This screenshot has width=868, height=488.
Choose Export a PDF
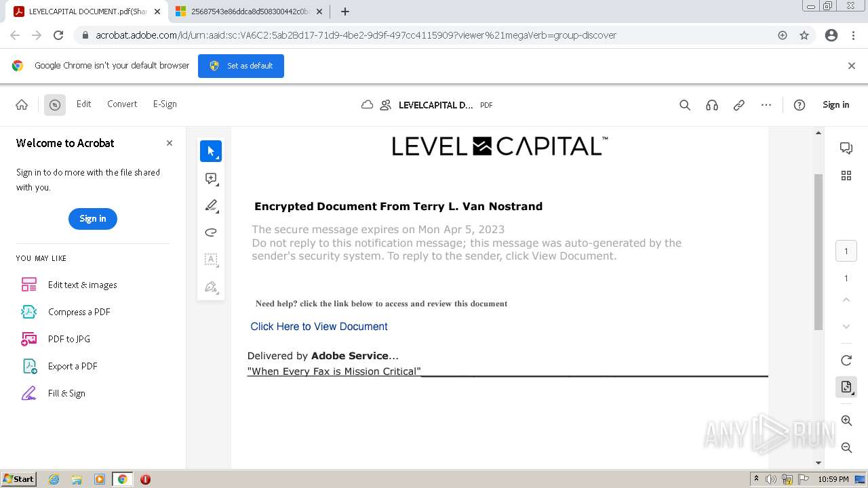tap(59, 366)
